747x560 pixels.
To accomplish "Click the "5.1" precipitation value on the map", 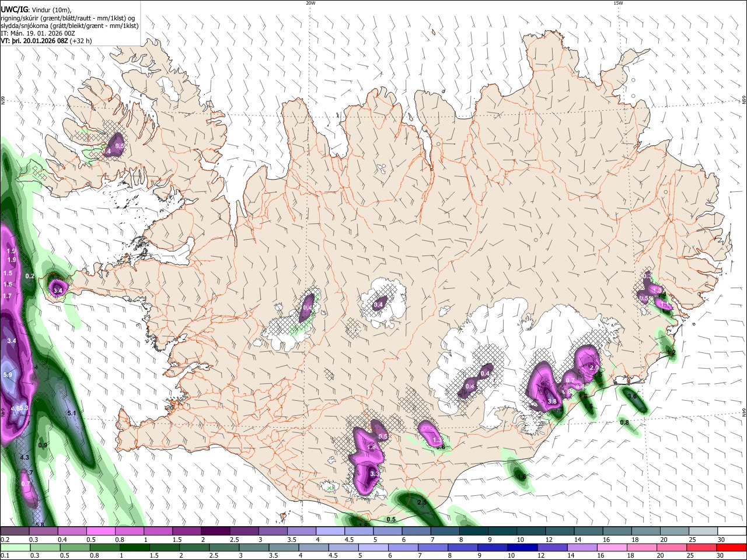I will [x=72, y=413].
